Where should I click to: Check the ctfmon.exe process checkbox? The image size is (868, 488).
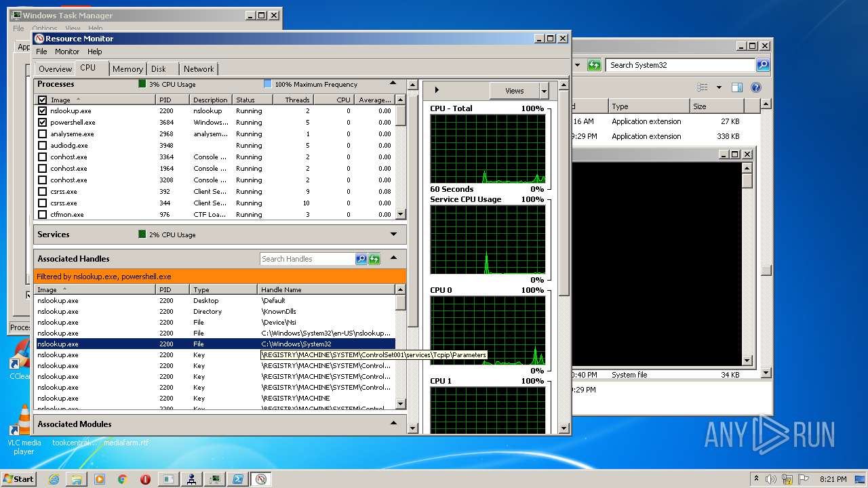[x=43, y=214]
